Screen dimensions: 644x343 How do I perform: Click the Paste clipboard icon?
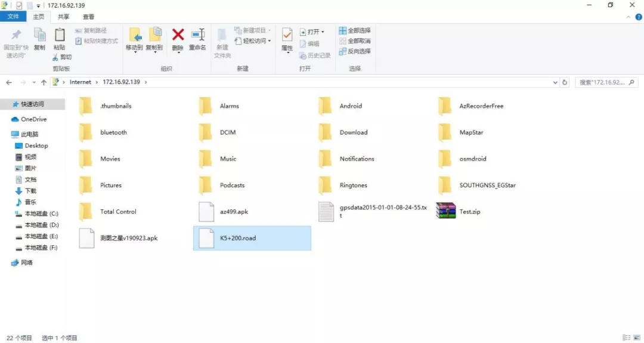pos(60,35)
